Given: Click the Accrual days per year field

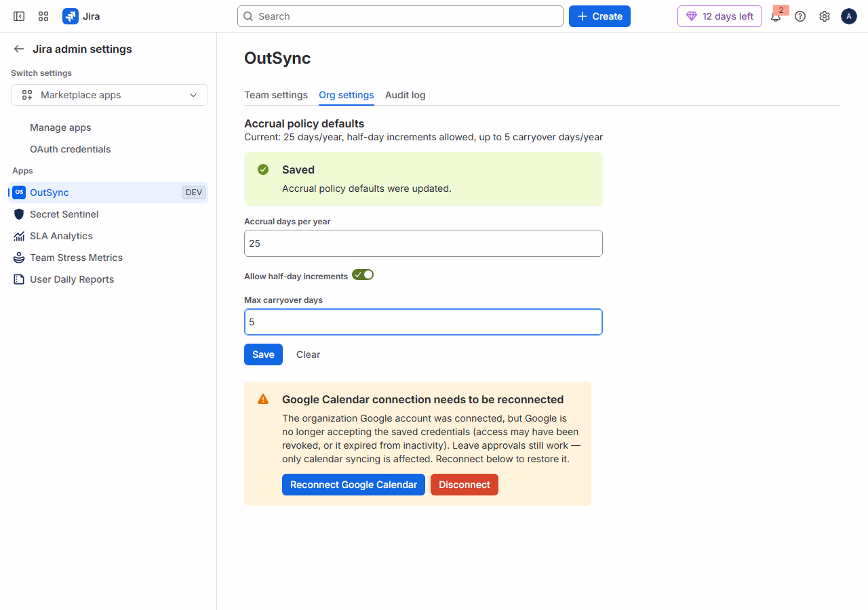Looking at the screenshot, I should tap(423, 243).
